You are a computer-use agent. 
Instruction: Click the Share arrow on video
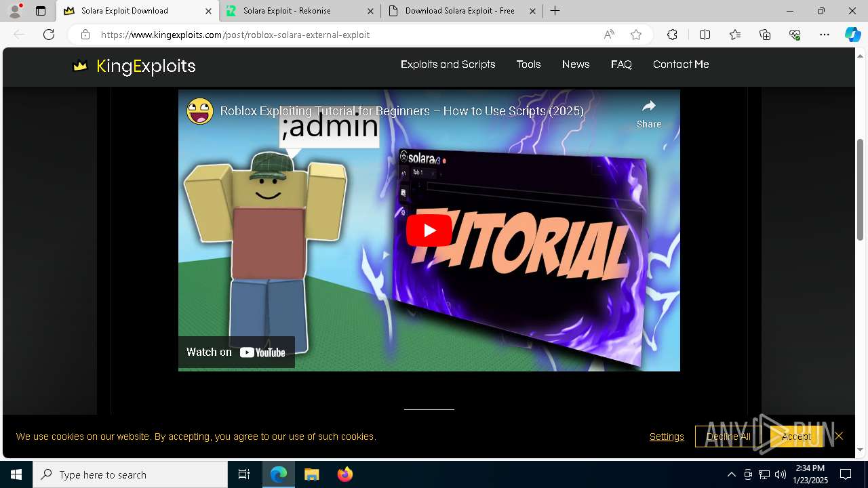649,113
